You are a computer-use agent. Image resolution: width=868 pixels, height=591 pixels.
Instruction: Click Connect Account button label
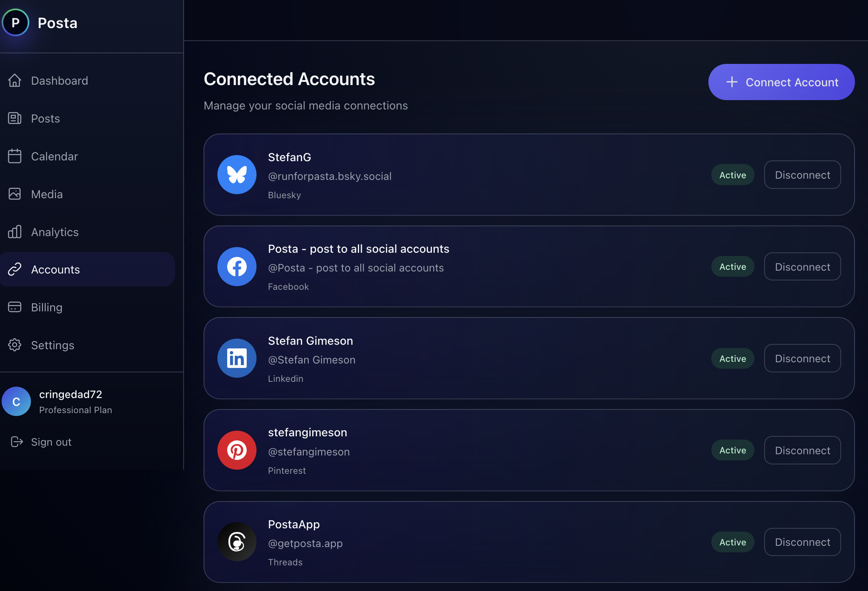click(x=792, y=82)
